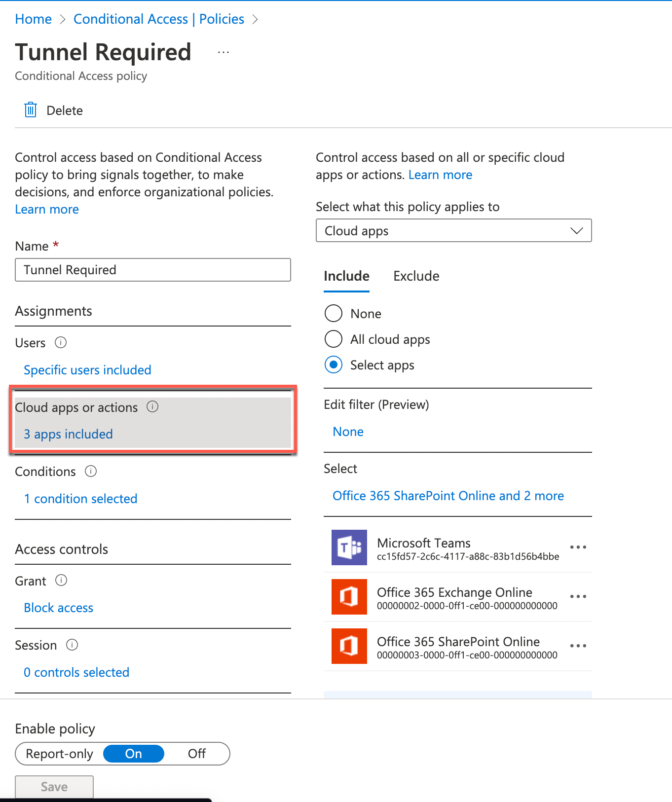Click the info icon next to Cloud apps or actions
Image resolution: width=672 pixels, height=802 pixels.
click(x=152, y=406)
